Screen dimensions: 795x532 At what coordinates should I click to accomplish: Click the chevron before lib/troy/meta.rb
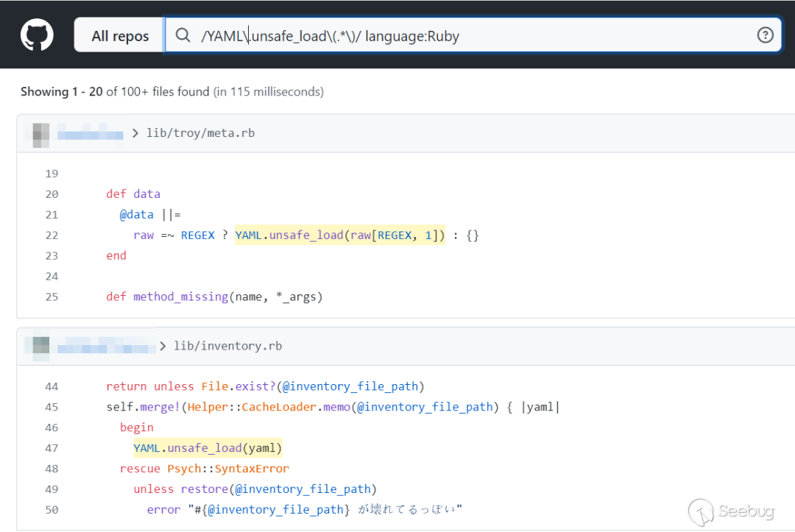[x=135, y=133]
